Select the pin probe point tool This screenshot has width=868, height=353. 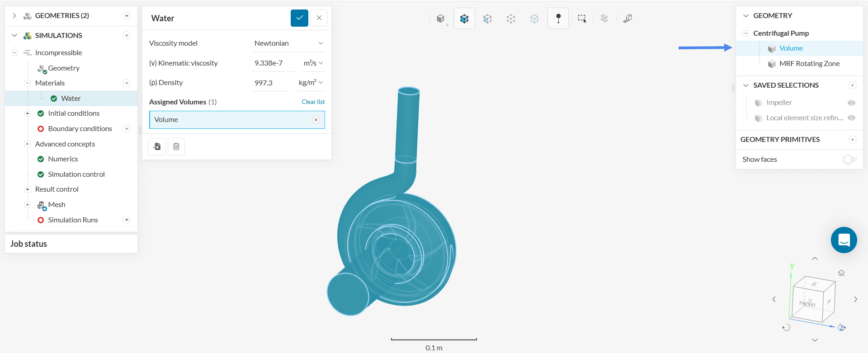(x=558, y=19)
